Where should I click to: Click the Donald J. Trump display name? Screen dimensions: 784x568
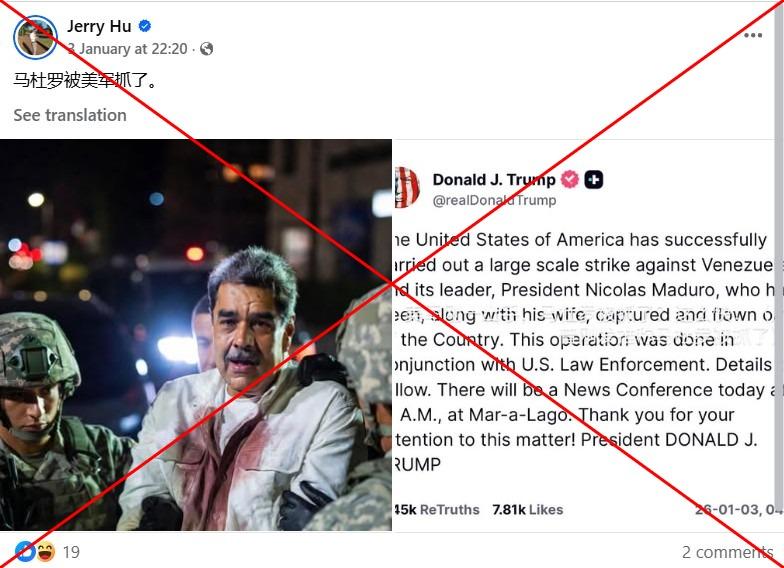coord(493,180)
